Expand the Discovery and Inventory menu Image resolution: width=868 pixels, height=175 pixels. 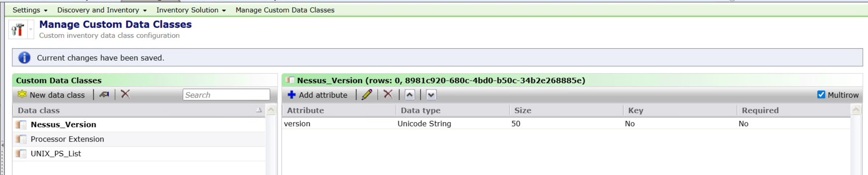(x=101, y=10)
